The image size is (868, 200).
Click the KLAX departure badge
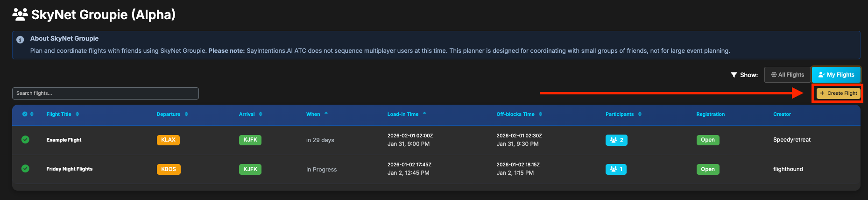(168, 140)
